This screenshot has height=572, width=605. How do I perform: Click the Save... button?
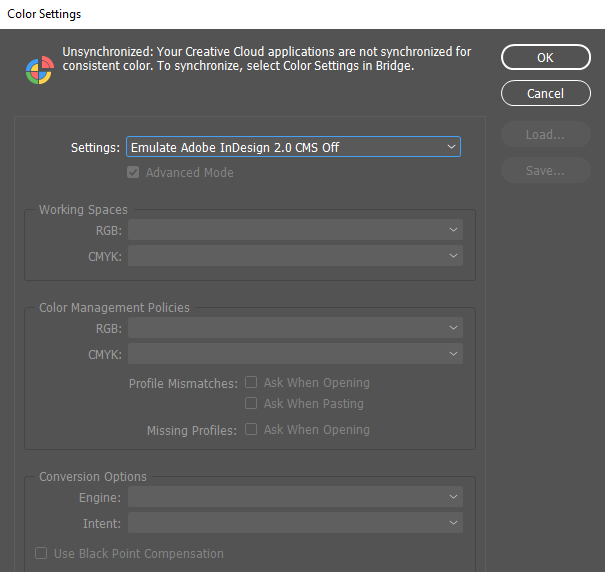545,171
